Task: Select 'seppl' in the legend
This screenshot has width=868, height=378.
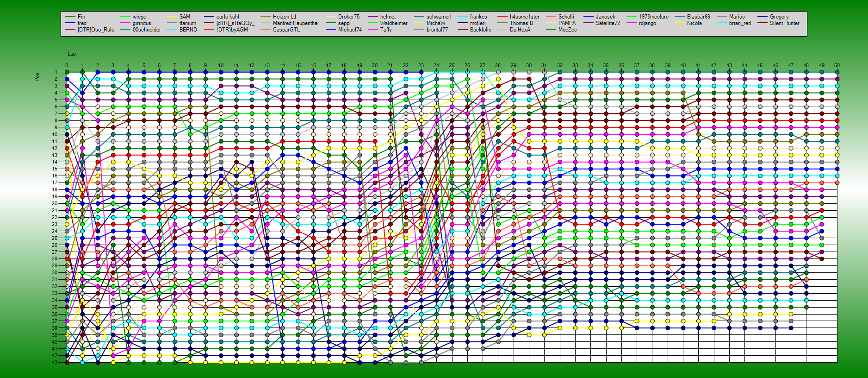Action: 338,23
